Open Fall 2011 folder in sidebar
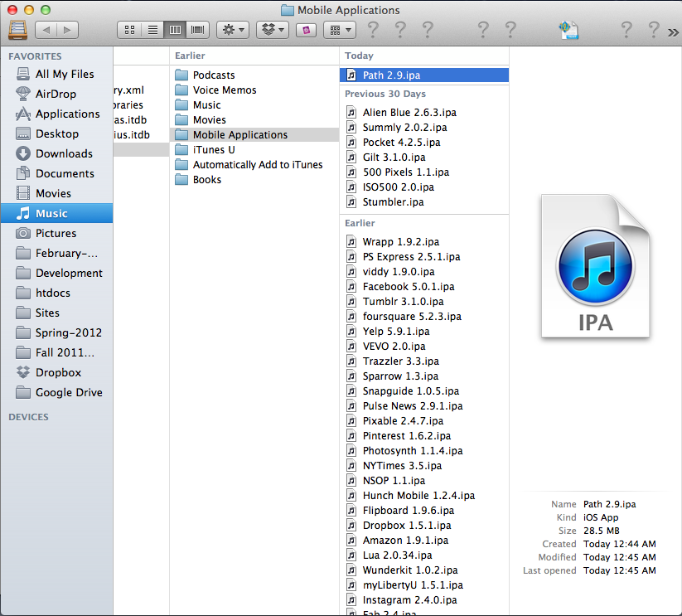The image size is (682, 616). click(x=56, y=352)
